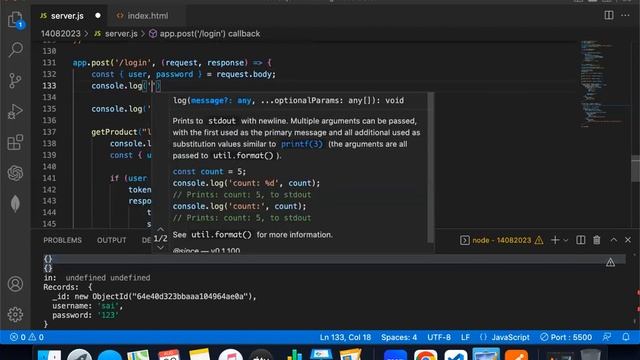Screen dimensions: 640x360
Task: Click line number 131 in gutter
Action: [49, 63]
